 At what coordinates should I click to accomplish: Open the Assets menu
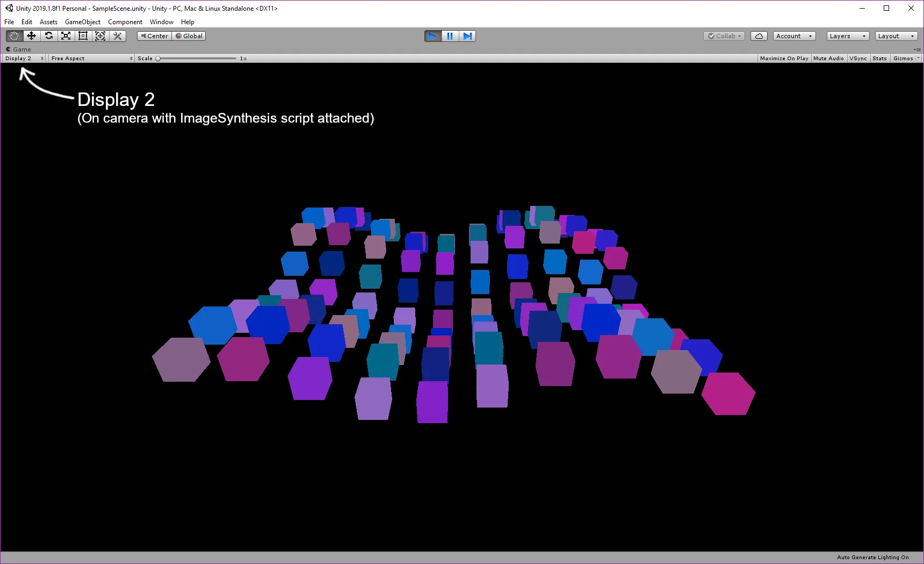tap(48, 22)
